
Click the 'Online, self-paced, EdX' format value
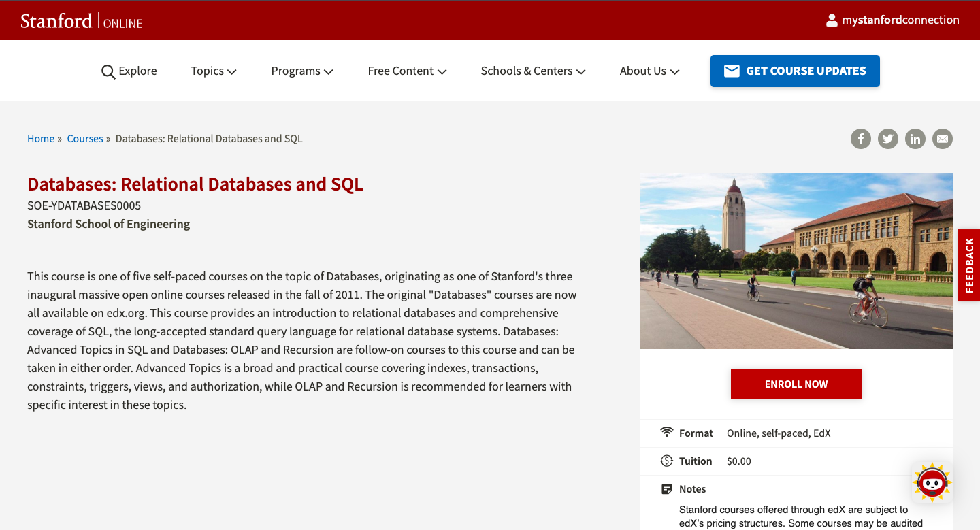click(x=779, y=433)
